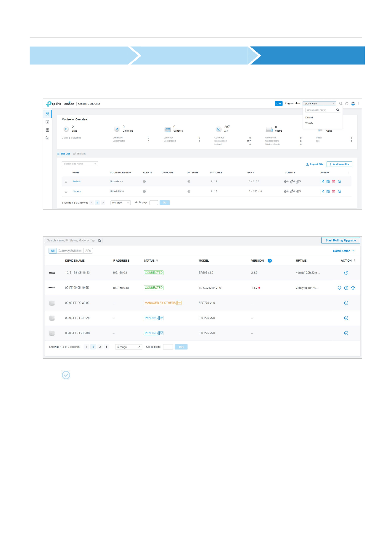Open the Global View organization dropdown
Viewport: 392px width, 554px height.
pos(319,104)
